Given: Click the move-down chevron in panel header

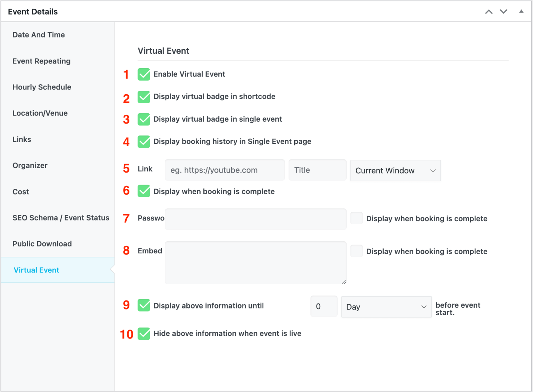Looking at the screenshot, I should tap(504, 11).
